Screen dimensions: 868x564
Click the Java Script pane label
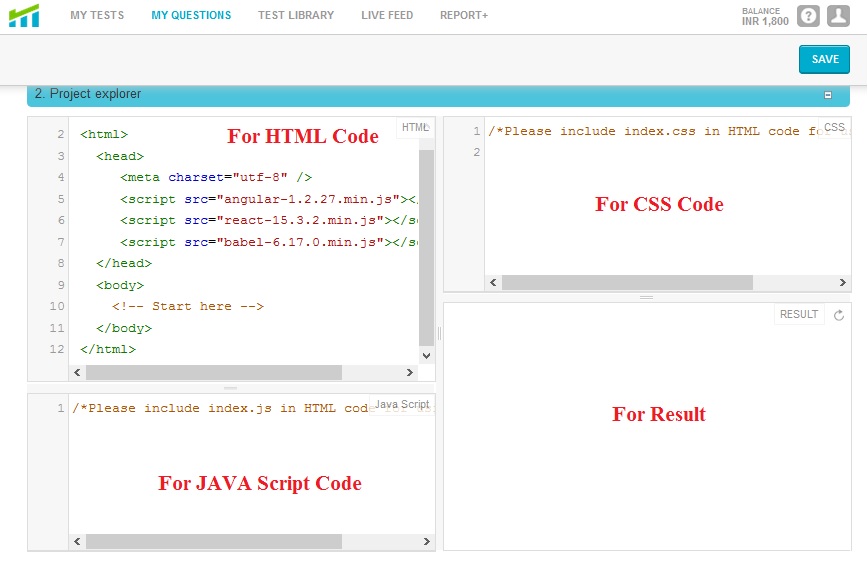(x=402, y=405)
